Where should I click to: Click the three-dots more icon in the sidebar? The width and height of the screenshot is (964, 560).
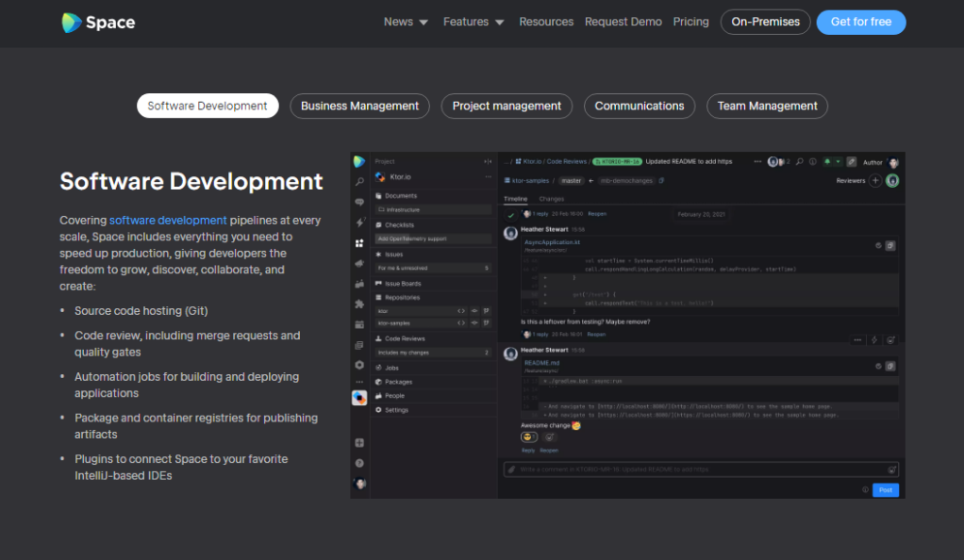pos(359,382)
